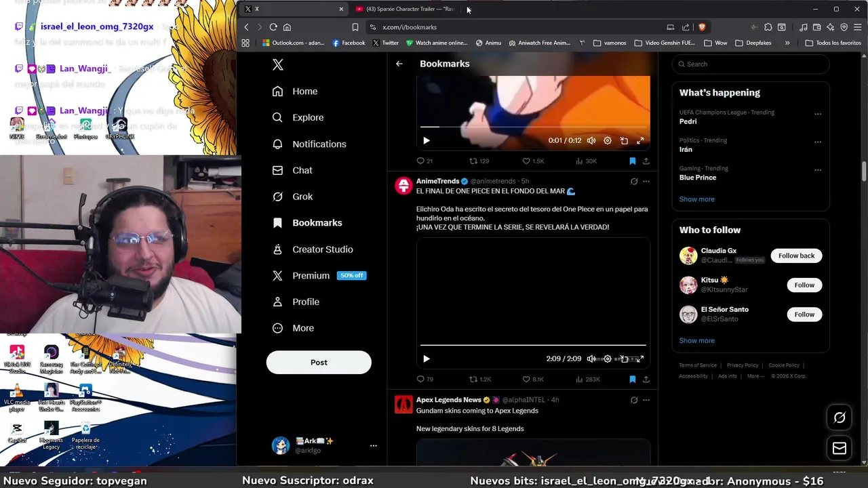Open account options next to Ark profile
The image size is (868, 488).
(373, 445)
